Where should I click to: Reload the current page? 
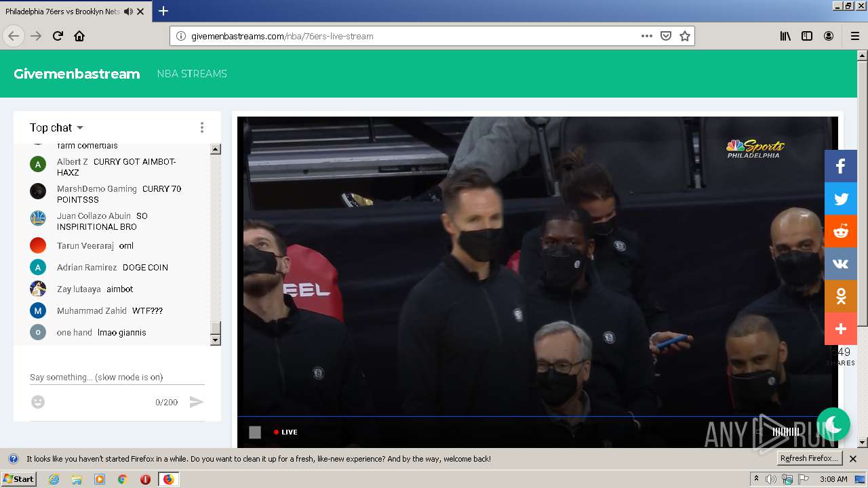click(58, 36)
